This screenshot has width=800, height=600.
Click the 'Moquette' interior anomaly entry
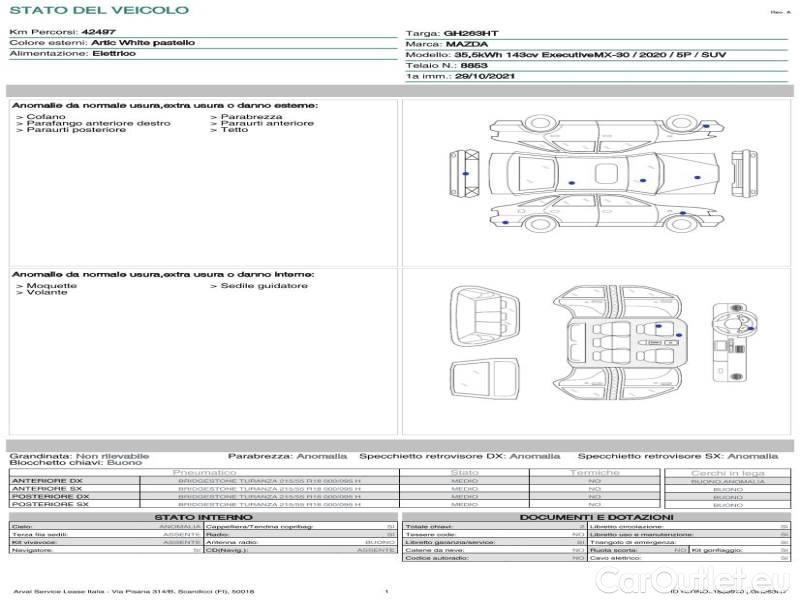(x=51, y=286)
